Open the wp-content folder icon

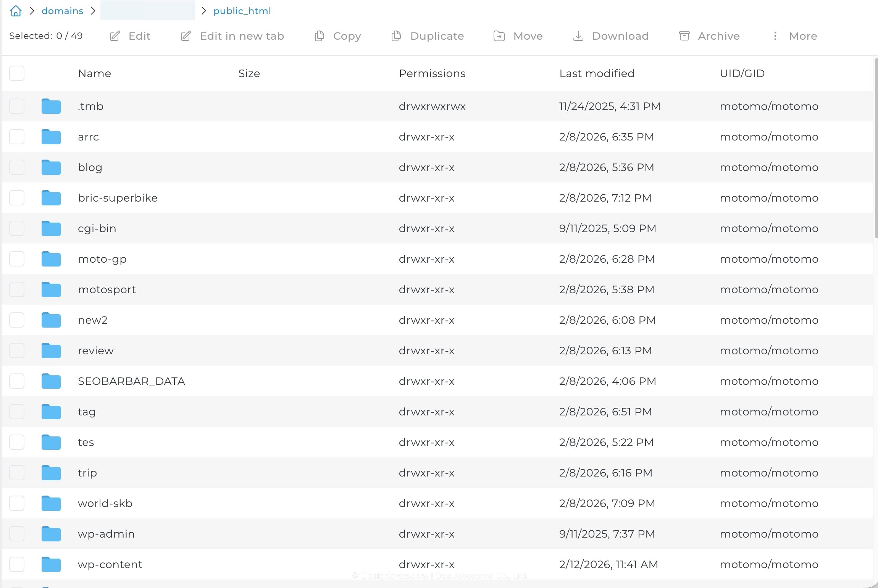[51, 564]
